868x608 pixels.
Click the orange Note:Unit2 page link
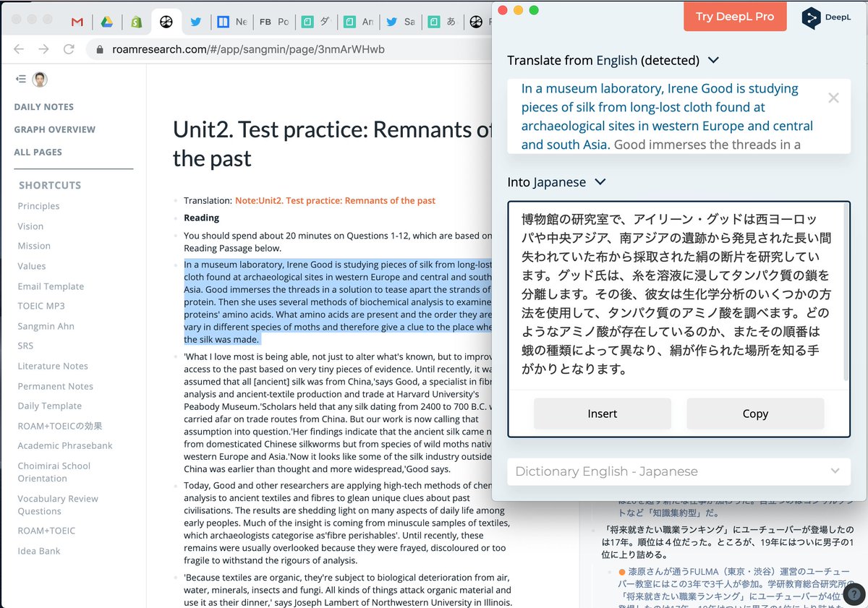click(335, 200)
